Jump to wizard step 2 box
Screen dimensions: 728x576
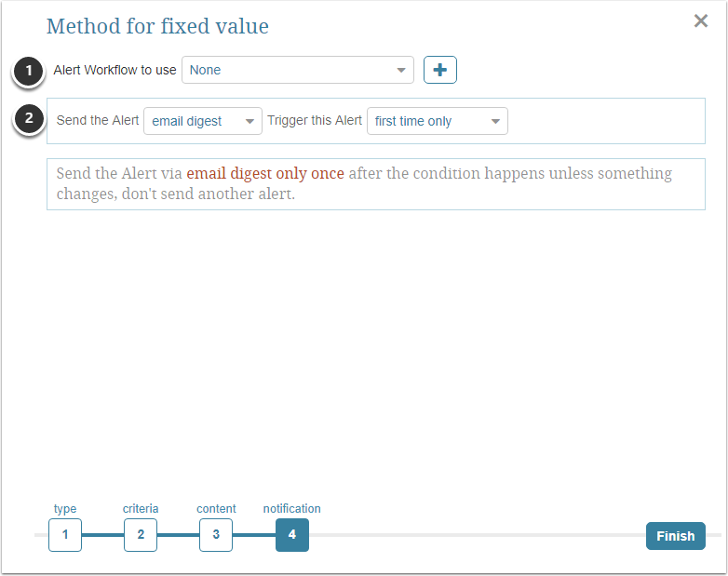point(141,535)
